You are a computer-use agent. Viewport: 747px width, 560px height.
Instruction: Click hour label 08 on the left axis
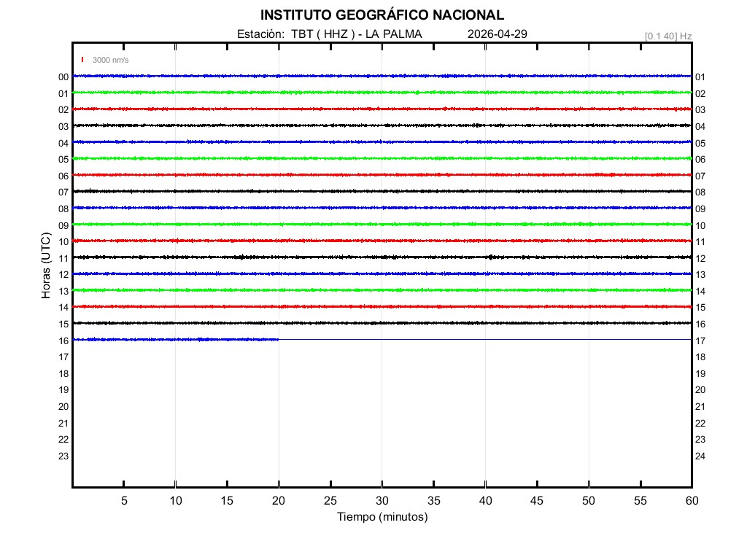click(x=63, y=209)
